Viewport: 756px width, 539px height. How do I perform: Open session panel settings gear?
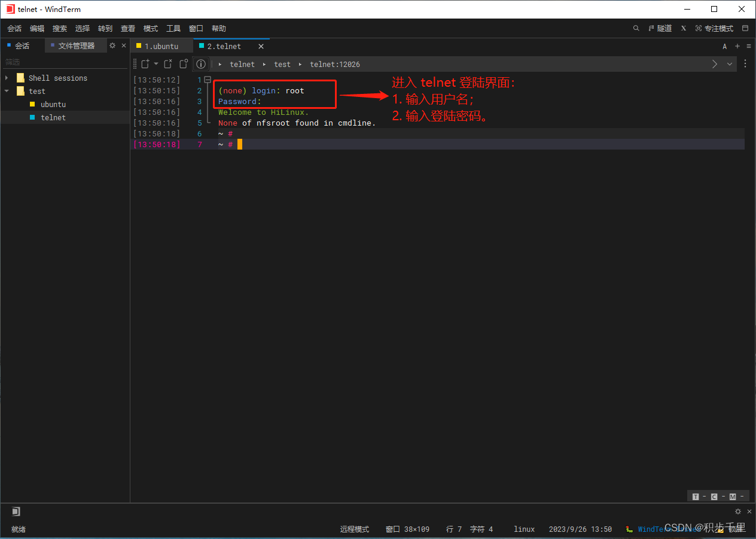[x=112, y=45]
